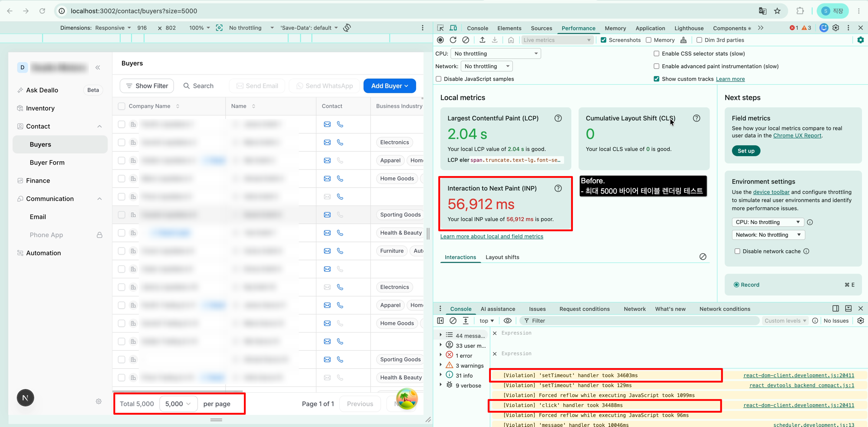Toggle the device toolbar icon
The image size is (868, 427).
[453, 28]
